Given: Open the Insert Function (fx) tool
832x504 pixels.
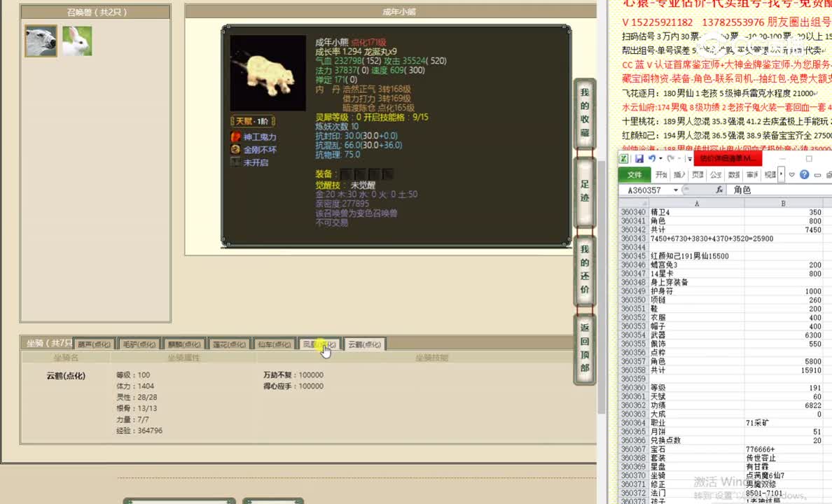Looking at the screenshot, I should point(720,188).
